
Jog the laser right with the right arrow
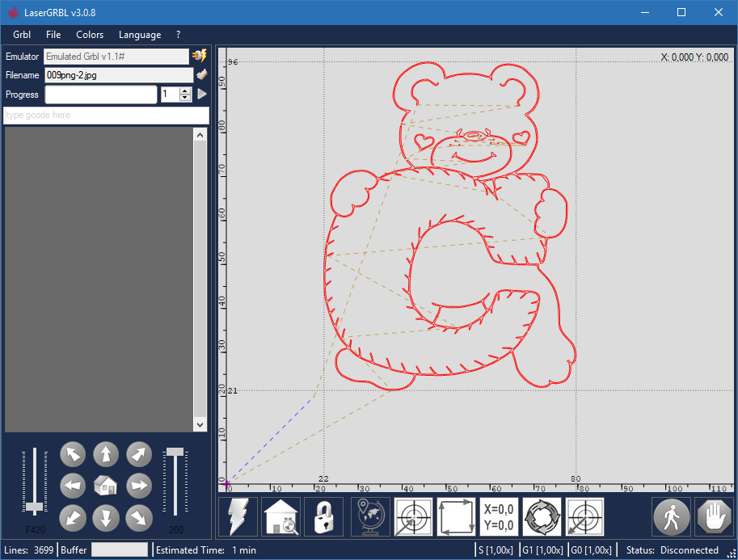[139, 486]
